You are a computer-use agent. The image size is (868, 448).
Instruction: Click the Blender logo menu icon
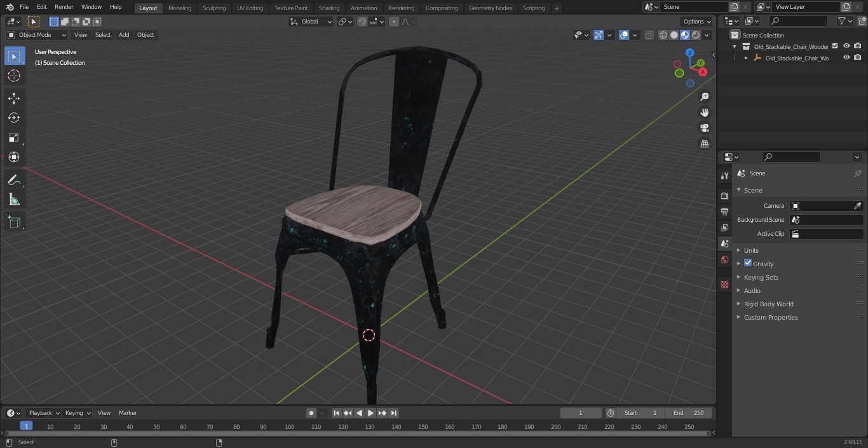pyautogui.click(x=10, y=7)
